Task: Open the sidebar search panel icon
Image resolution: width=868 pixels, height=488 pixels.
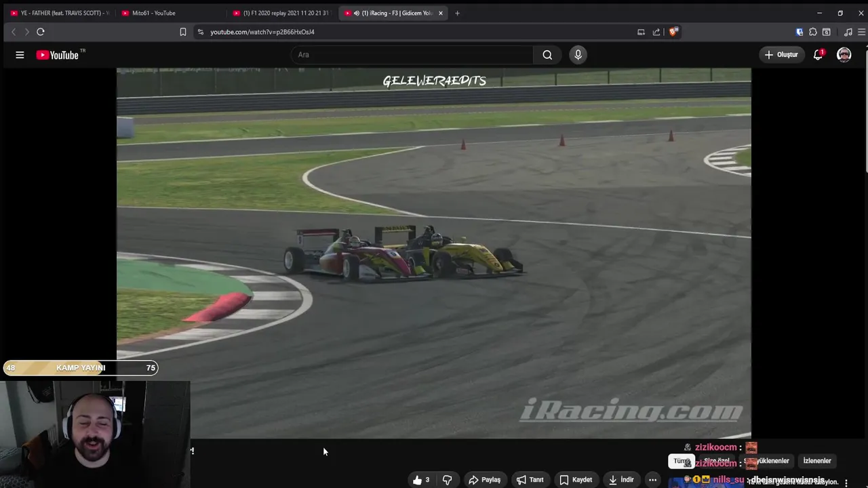Action: point(827,32)
